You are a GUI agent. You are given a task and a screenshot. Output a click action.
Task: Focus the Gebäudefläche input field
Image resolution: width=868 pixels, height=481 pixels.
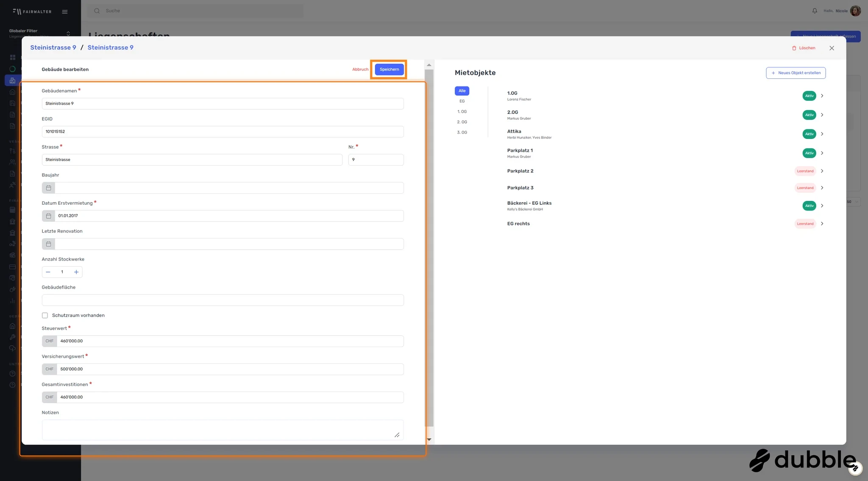pos(223,300)
